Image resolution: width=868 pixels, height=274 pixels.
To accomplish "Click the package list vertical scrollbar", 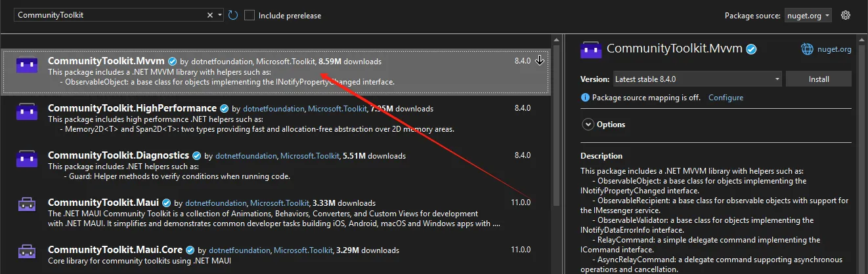I will (x=557, y=131).
